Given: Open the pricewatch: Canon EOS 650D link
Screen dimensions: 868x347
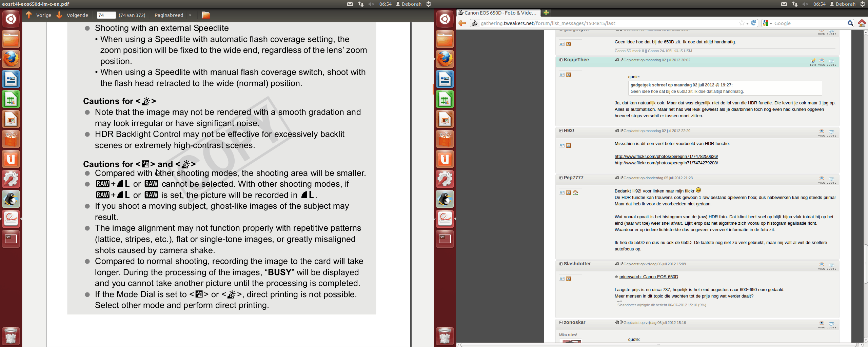Looking at the screenshot, I should pyautogui.click(x=649, y=277).
